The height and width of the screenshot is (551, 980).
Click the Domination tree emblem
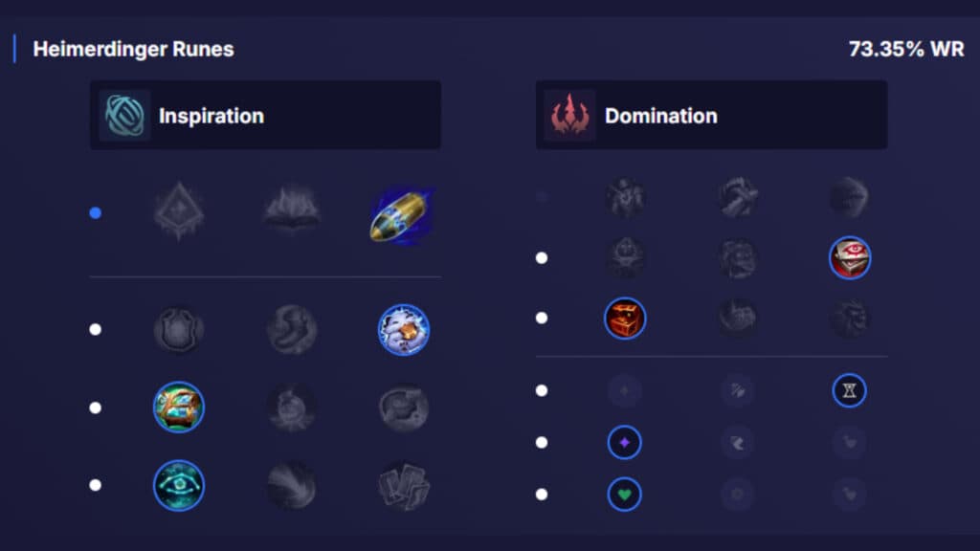coord(571,115)
